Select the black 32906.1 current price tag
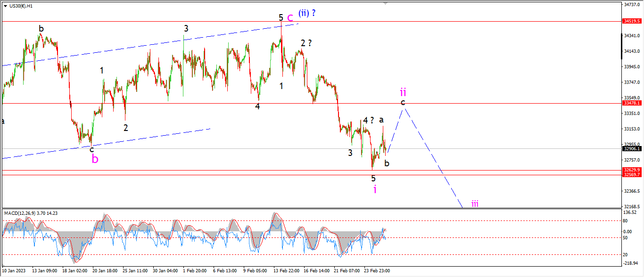644x277 pixels. click(632, 148)
